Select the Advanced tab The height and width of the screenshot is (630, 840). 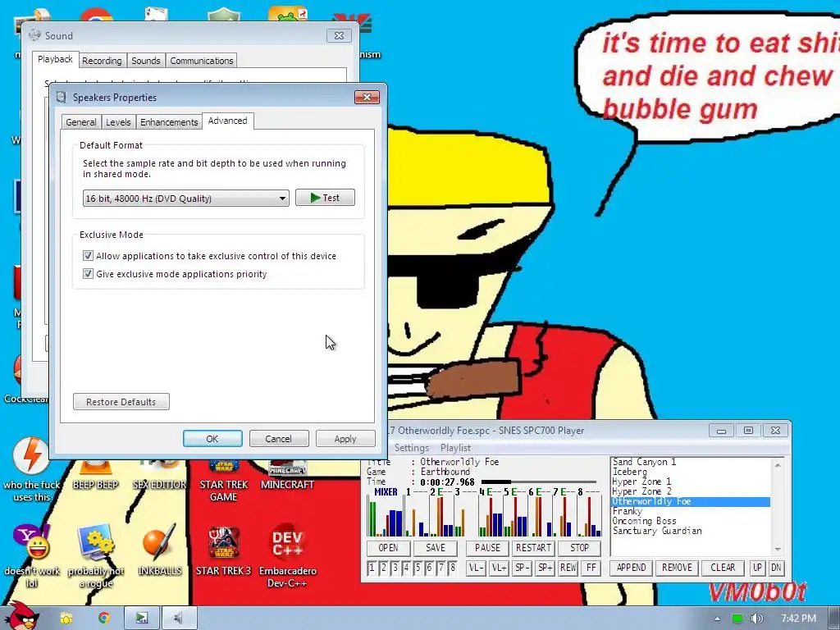[x=228, y=121]
